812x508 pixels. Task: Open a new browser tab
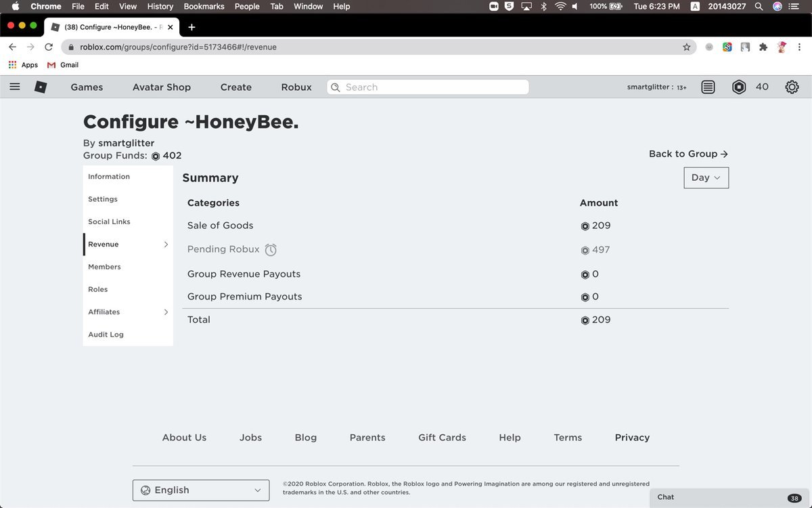[x=191, y=27]
